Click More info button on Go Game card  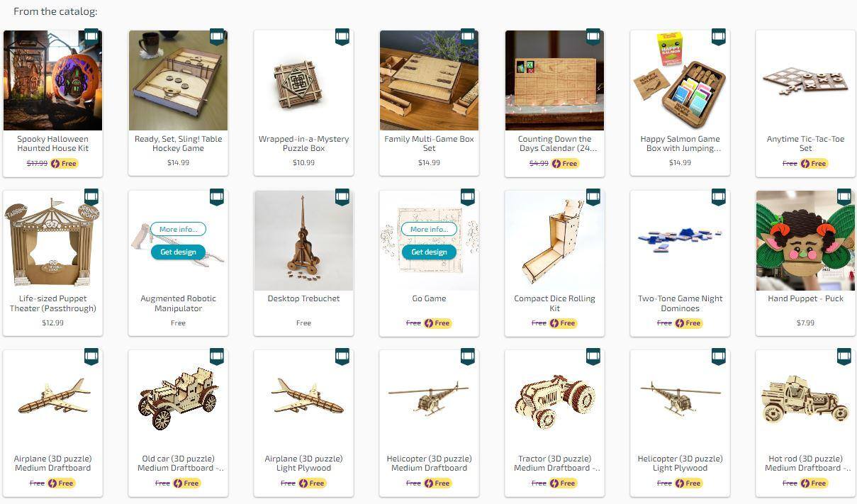coord(429,230)
